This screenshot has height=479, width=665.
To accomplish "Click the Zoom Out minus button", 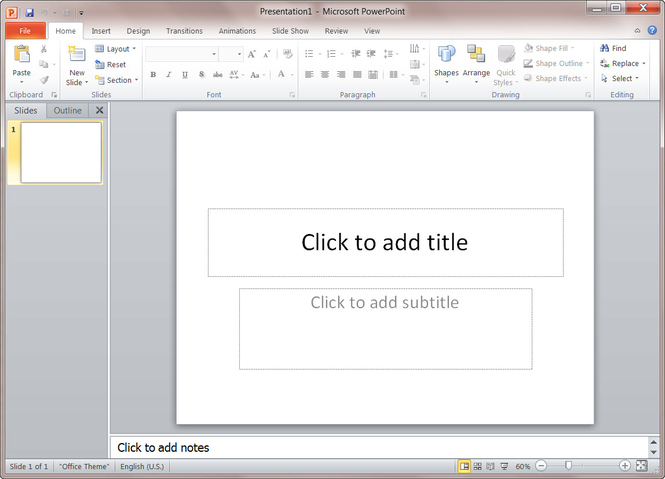I will coord(541,466).
